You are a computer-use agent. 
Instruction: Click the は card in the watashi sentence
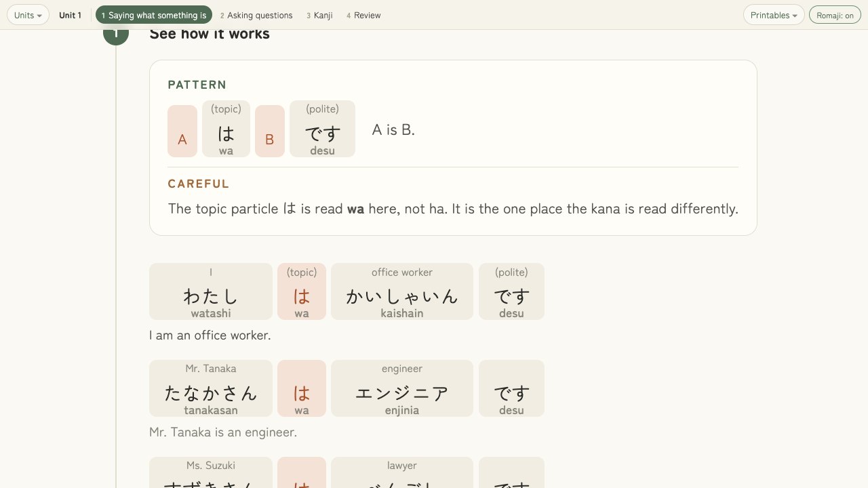[302, 291]
